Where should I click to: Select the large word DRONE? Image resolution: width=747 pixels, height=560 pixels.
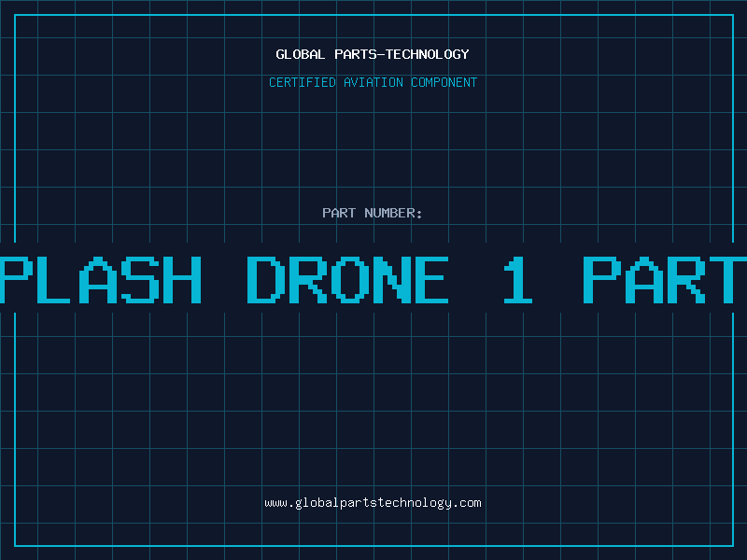(347, 280)
